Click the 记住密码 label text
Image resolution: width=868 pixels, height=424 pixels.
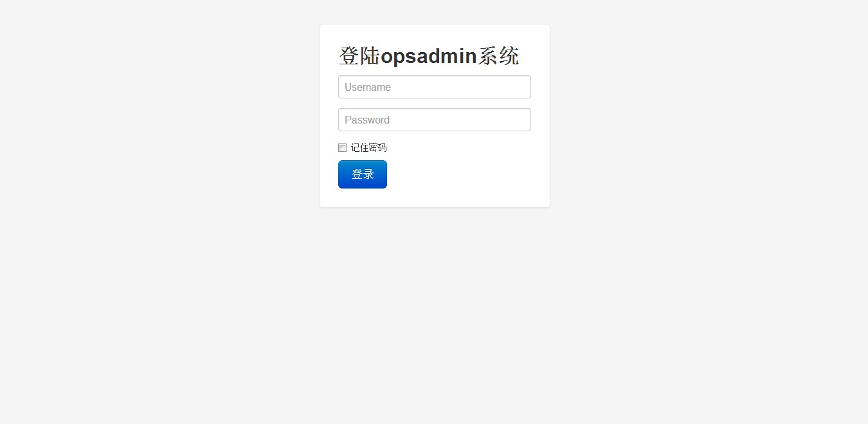[368, 148]
